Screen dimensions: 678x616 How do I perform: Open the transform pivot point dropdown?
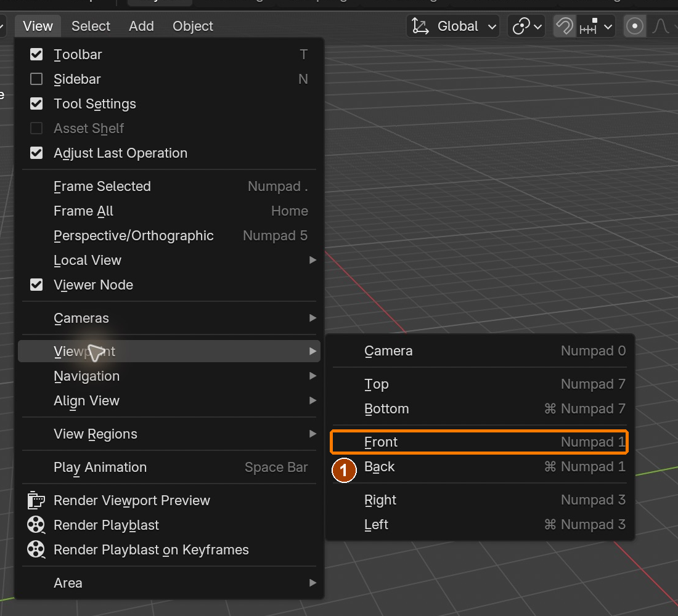pyautogui.click(x=526, y=26)
